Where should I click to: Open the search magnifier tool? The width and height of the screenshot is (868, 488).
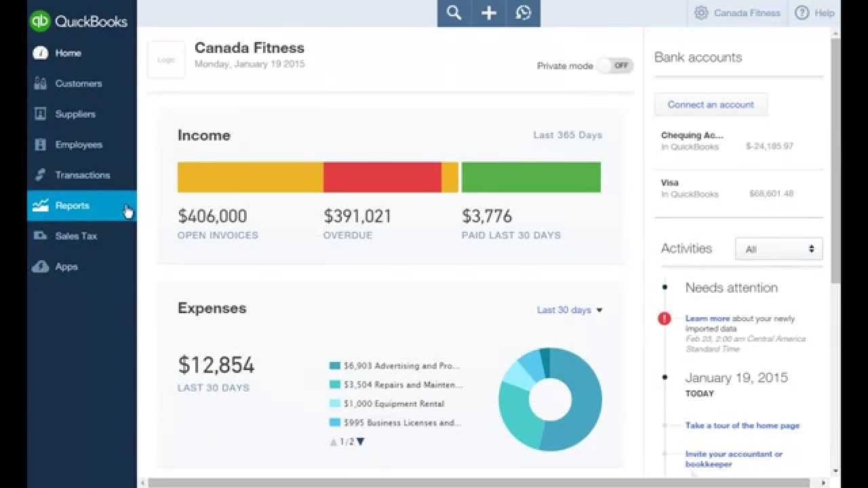(454, 13)
